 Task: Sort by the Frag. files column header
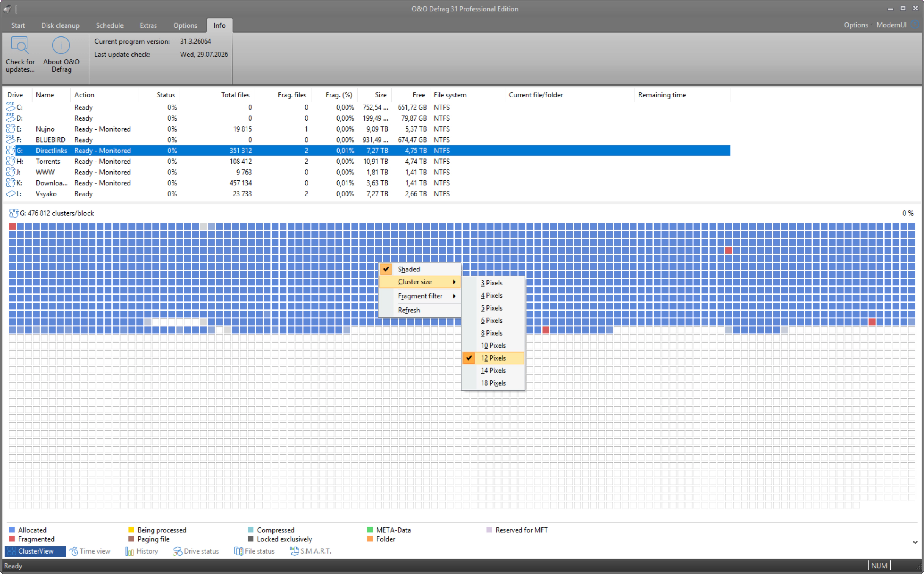(x=283, y=95)
